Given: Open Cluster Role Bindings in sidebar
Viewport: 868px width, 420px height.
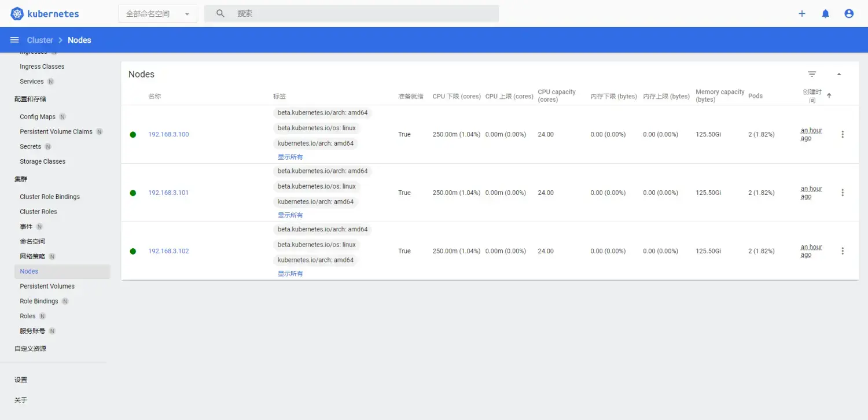Looking at the screenshot, I should (x=50, y=197).
